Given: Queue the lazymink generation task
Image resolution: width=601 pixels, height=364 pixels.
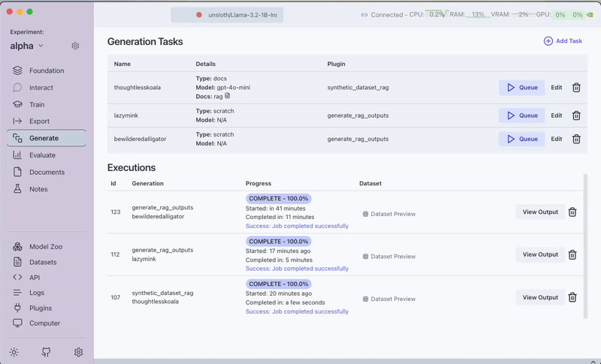Looking at the screenshot, I should pos(521,116).
